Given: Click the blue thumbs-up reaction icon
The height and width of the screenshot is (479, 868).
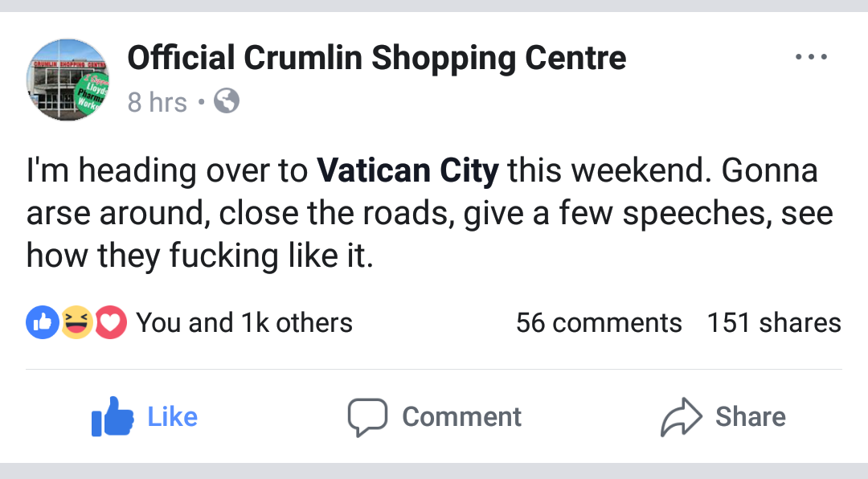Looking at the screenshot, I should pos(41,323).
